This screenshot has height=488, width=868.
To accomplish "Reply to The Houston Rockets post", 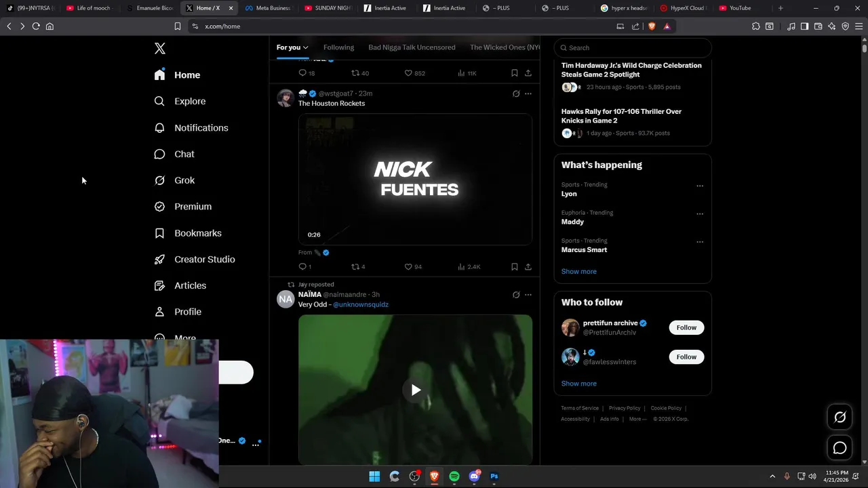I will point(304,267).
